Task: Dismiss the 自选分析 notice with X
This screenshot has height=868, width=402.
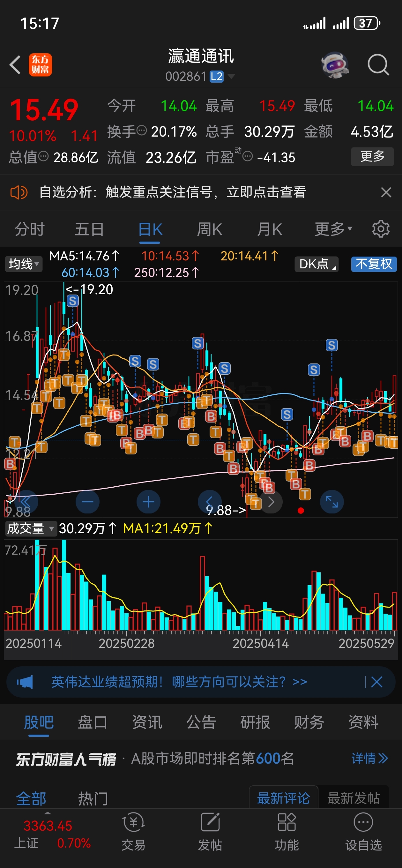Action: (386, 192)
